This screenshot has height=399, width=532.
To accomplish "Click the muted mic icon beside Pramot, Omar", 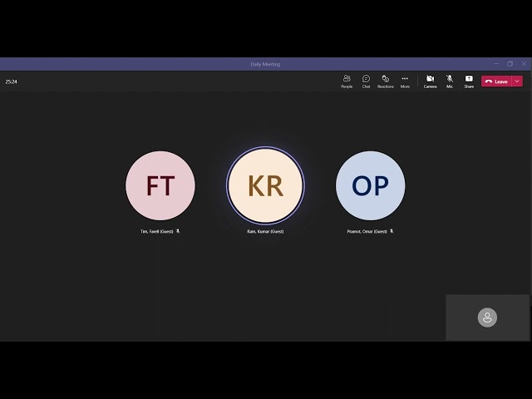I will tap(392, 231).
